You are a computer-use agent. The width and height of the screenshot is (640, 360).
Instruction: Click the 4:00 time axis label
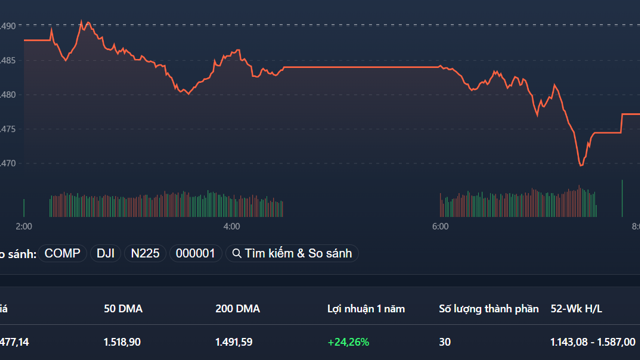coord(231,227)
